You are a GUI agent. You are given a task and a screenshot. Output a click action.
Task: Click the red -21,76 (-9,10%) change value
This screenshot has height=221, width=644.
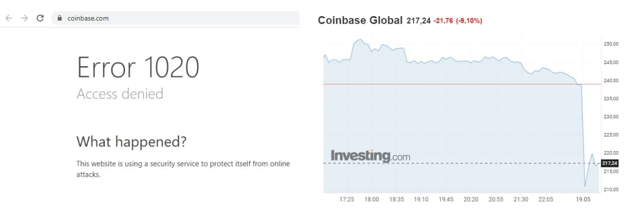pyautogui.click(x=458, y=21)
